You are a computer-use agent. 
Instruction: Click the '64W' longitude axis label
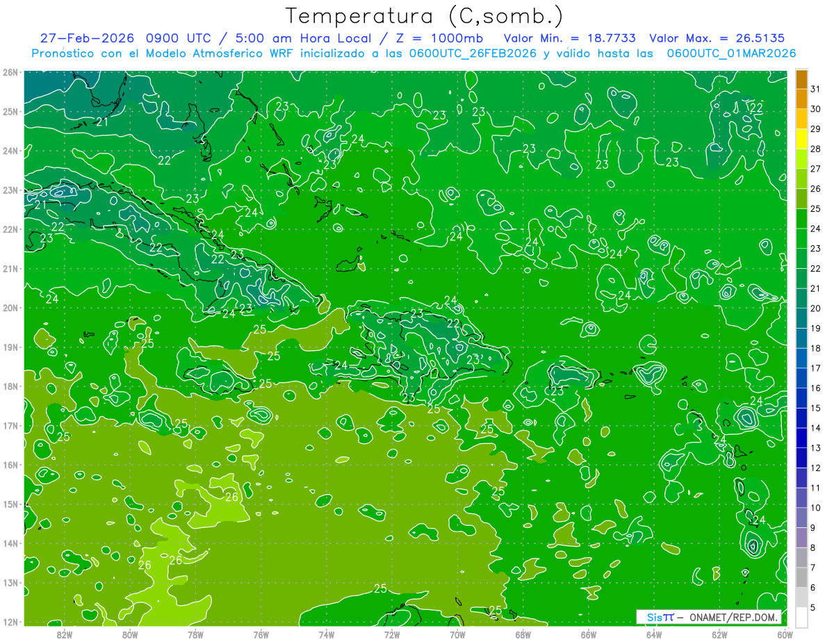pos(653,634)
